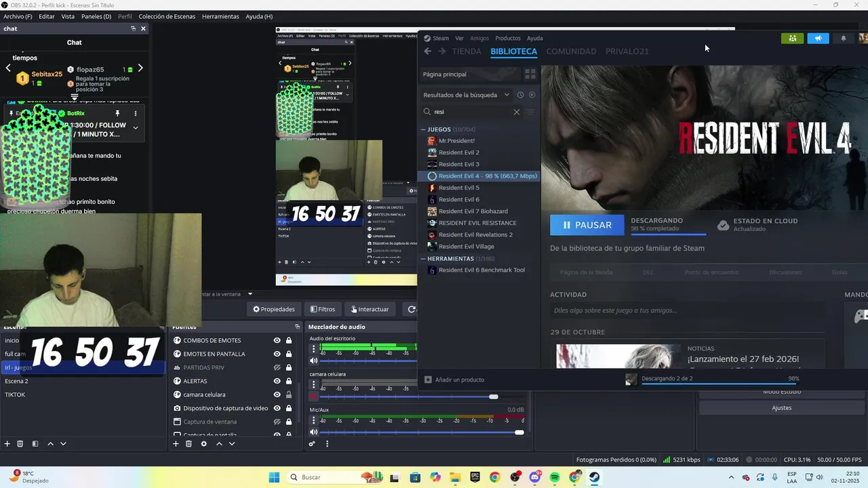The height and width of the screenshot is (488, 868).
Task: Go to previous chat leaderboard entry
Action: click(x=8, y=68)
